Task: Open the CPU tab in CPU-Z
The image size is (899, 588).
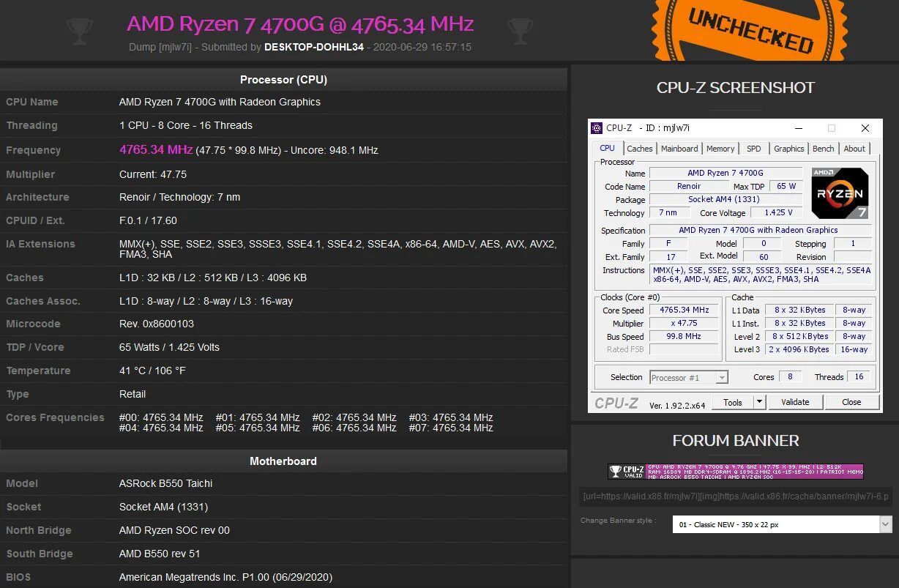Action: tap(608, 148)
